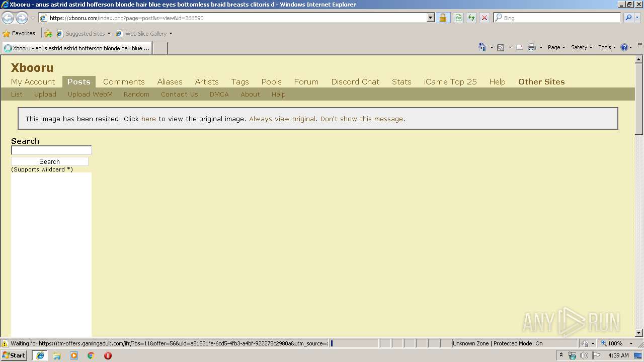
Task: Expand the address bar autocomplete dropdown
Action: coord(431,18)
